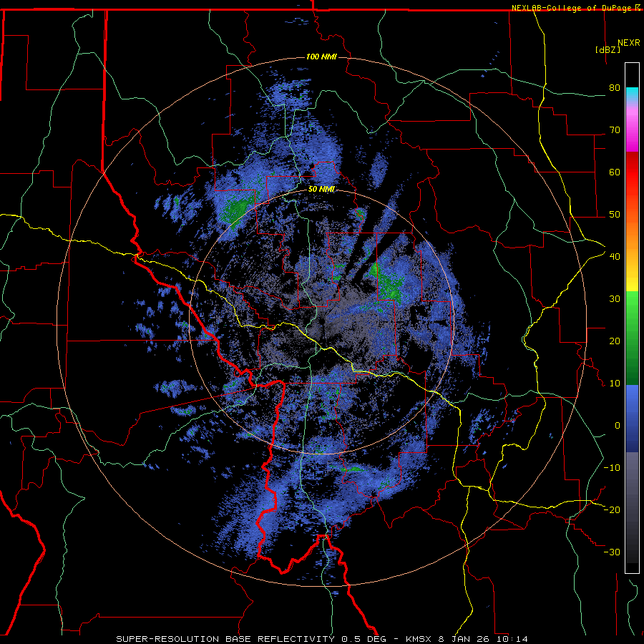Click the -10 value on the dBZ scale
Image resolution: width=644 pixels, height=644 pixels.
pyautogui.click(x=612, y=468)
